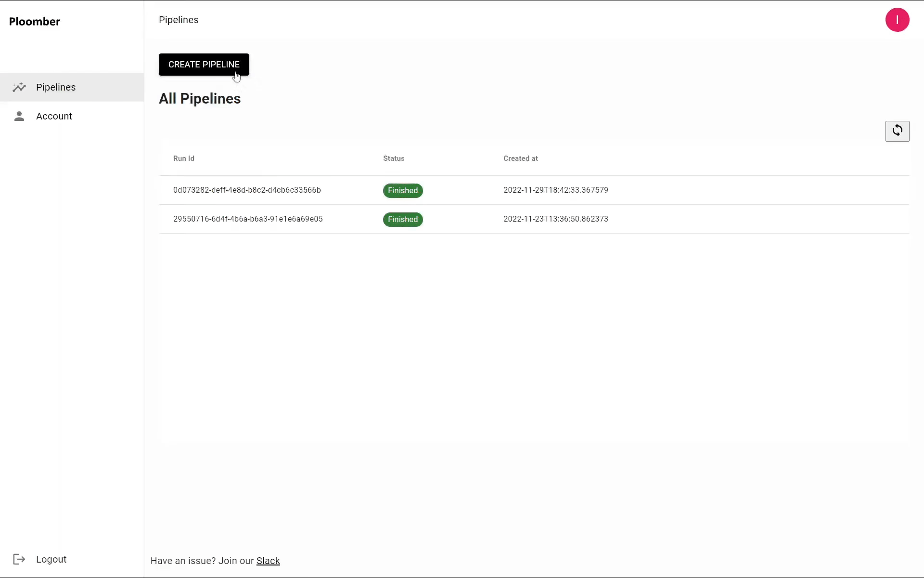Select the Pipelines label in the sidebar
The width and height of the screenshot is (924, 578).
56,87
